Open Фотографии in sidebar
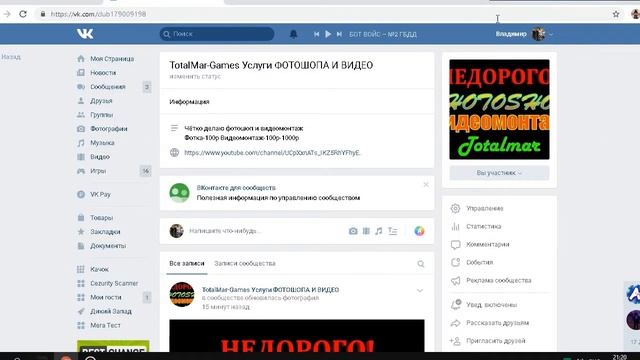 [109, 129]
